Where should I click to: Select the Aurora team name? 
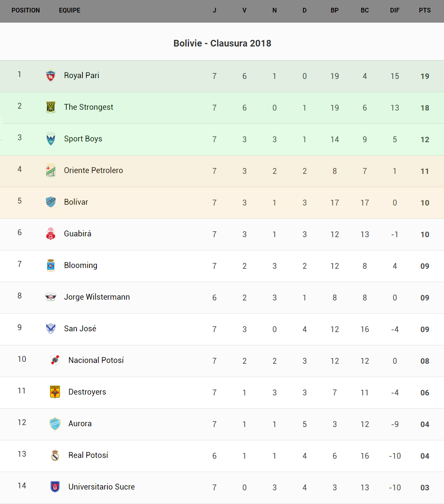tap(80, 424)
